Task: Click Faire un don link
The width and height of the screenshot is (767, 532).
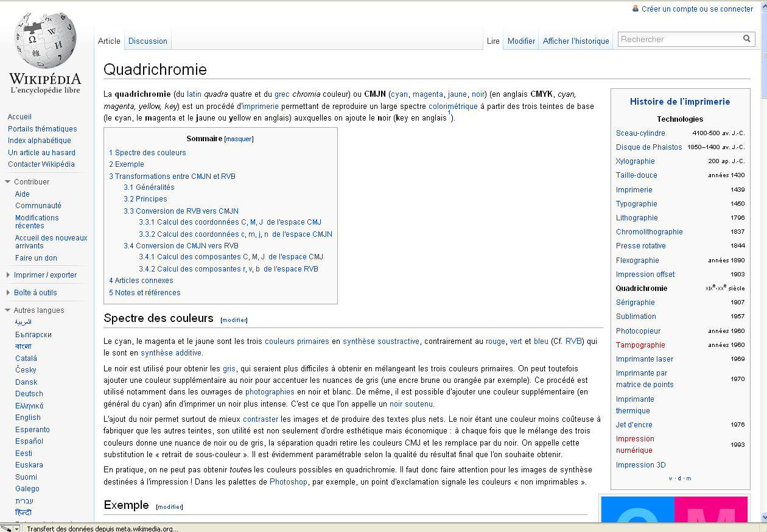Action: click(x=36, y=258)
